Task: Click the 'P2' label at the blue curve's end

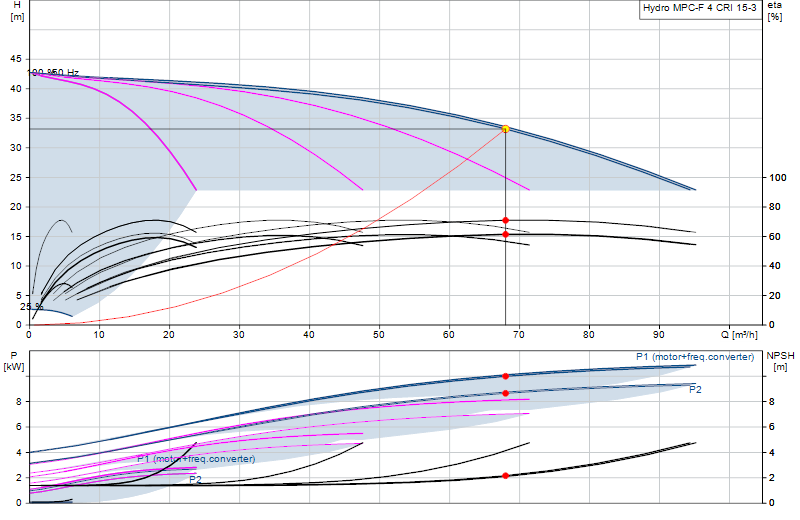Action: pyautogui.click(x=695, y=389)
